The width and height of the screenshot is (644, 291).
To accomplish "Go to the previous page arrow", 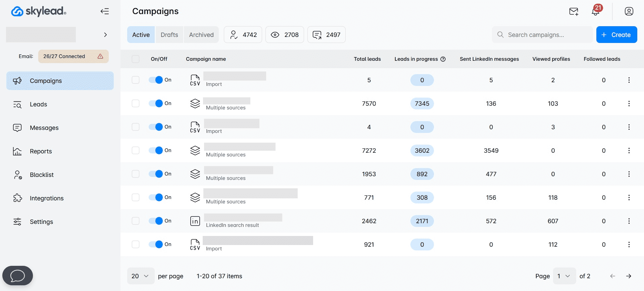I will click(x=612, y=276).
